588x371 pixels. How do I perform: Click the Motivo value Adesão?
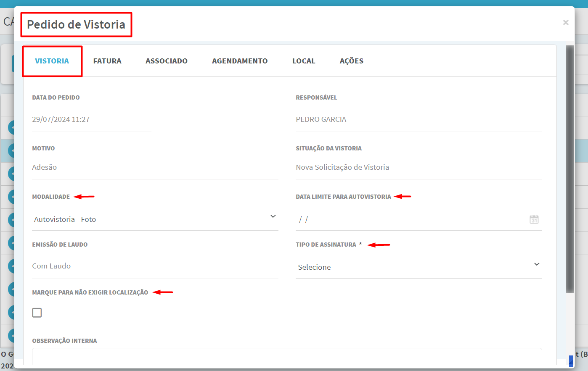coord(45,167)
